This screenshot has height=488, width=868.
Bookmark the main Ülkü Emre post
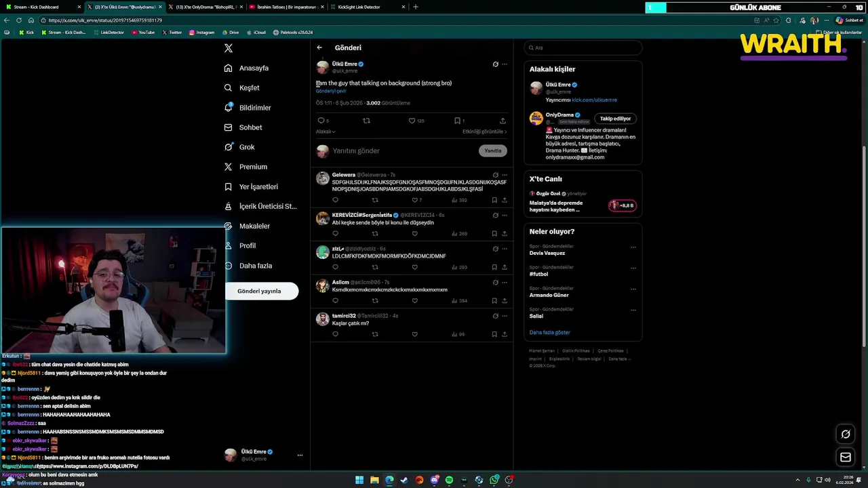[457, 121]
